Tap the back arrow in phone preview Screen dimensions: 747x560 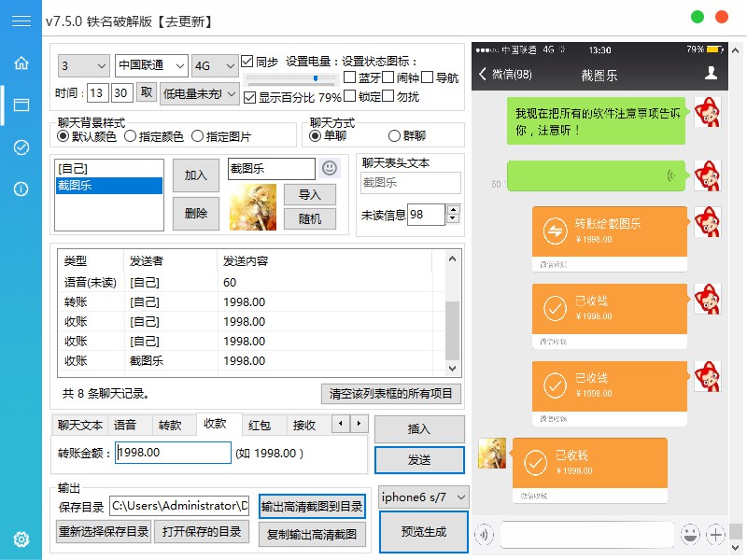pos(482,74)
